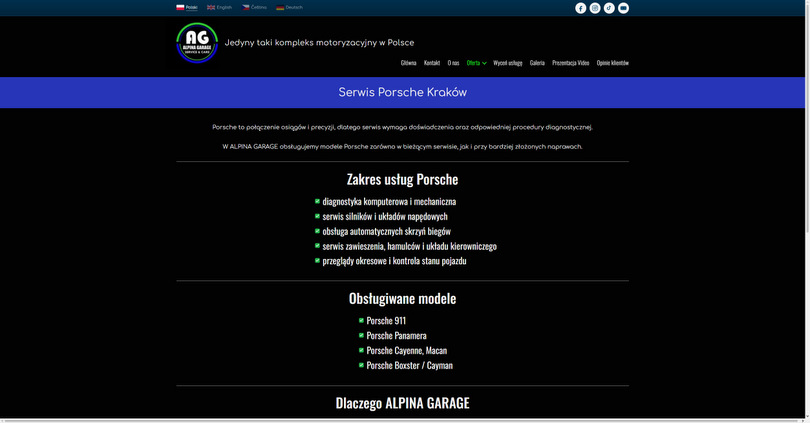This screenshot has width=810, height=423.
Task: Click the Alpina Garage AG logo
Action: pyautogui.click(x=197, y=43)
